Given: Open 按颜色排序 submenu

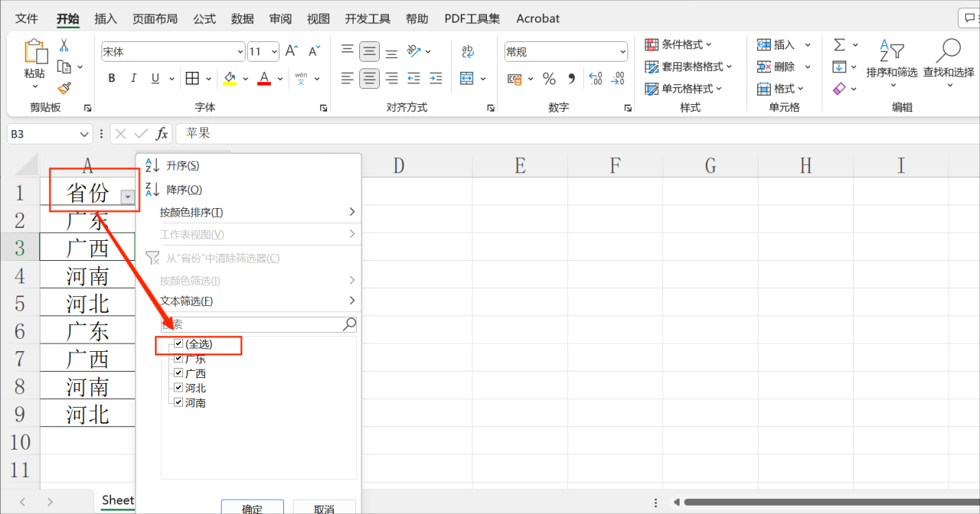Looking at the screenshot, I should 248,212.
